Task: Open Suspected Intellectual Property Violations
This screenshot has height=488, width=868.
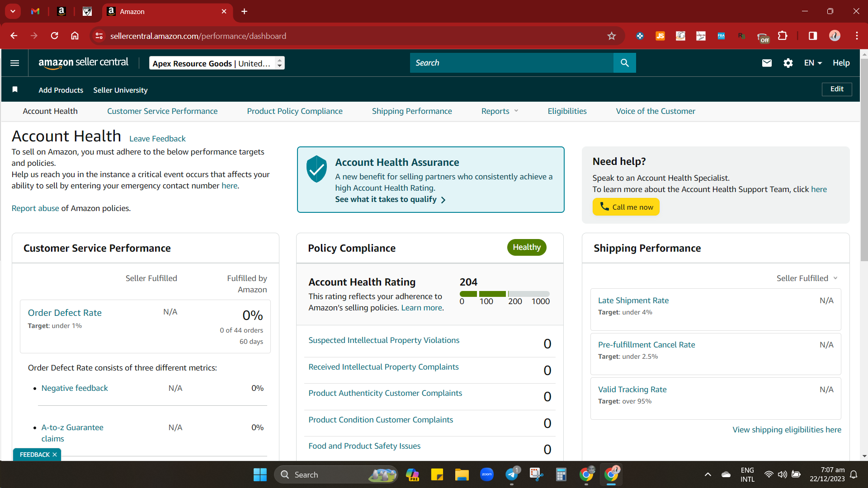Action: pos(384,340)
